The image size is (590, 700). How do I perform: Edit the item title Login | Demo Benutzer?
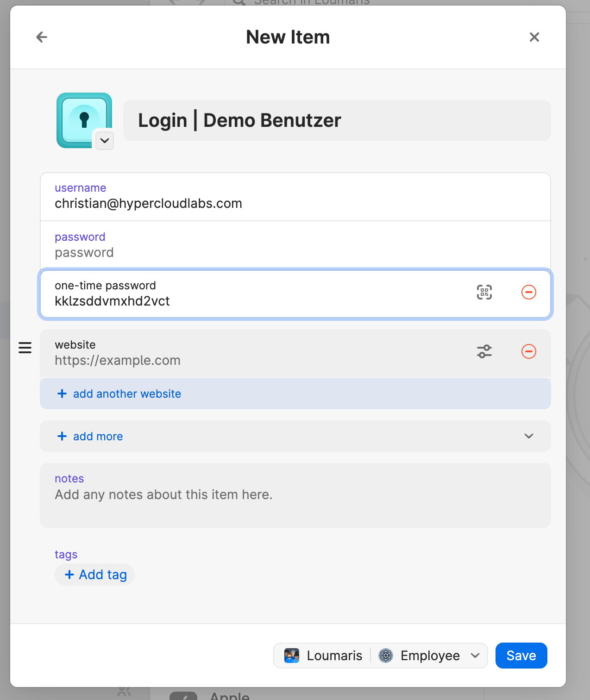(337, 120)
